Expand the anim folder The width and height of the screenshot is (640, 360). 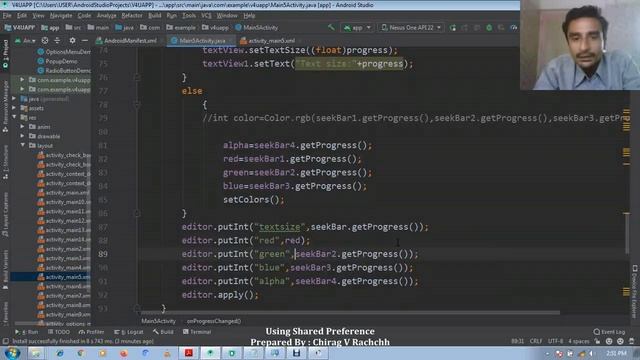point(22,127)
